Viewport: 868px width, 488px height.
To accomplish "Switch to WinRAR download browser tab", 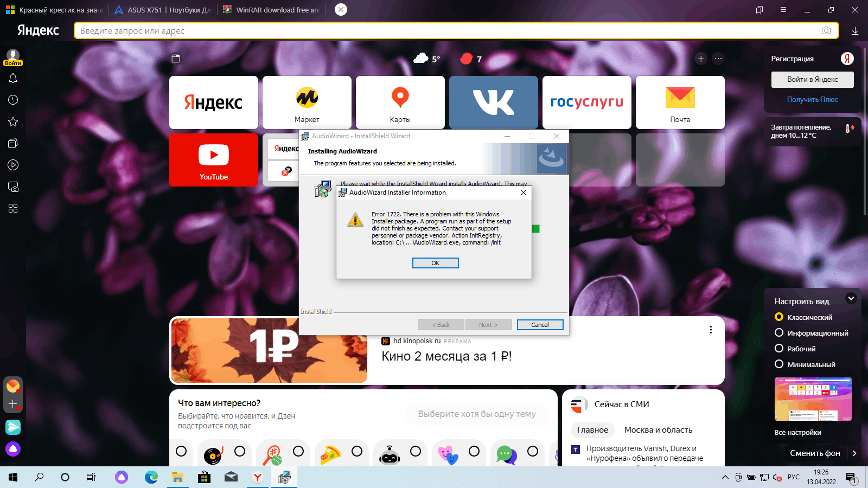I will click(271, 10).
